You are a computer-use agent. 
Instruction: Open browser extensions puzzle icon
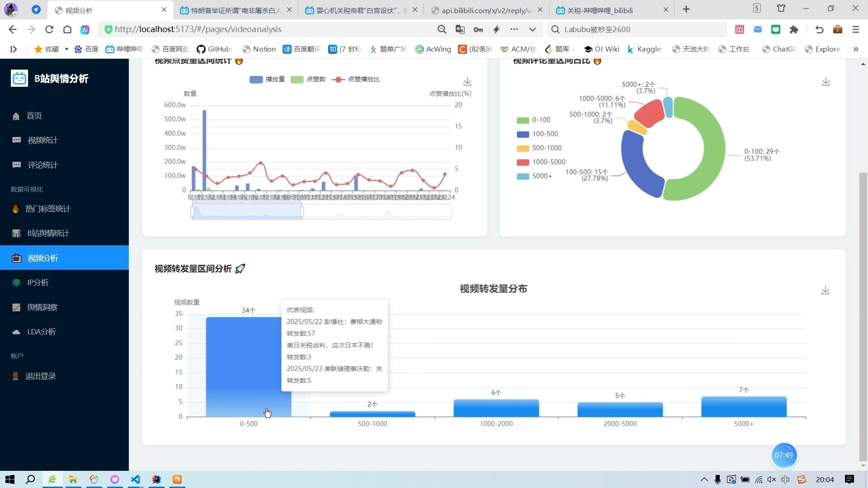[794, 29]
